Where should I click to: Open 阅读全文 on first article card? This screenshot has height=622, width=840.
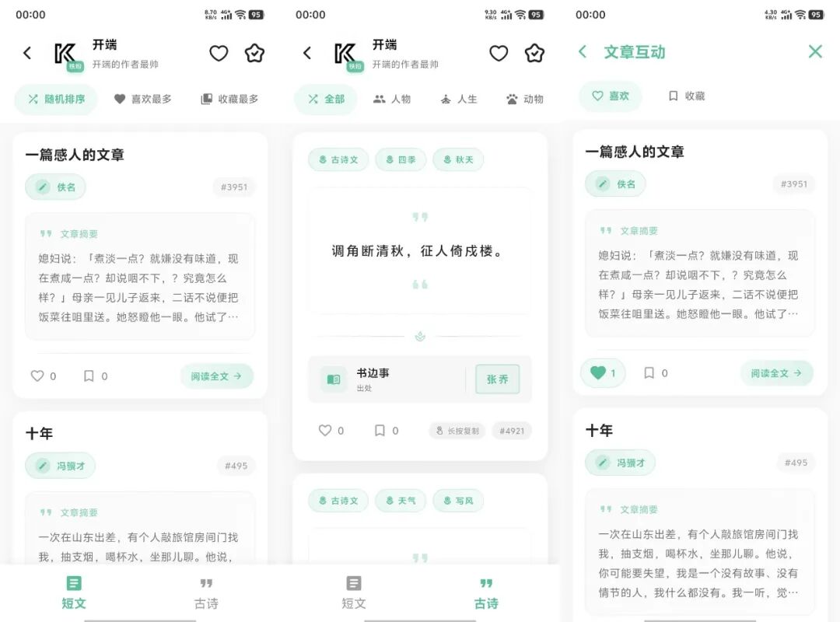point(216,376)
